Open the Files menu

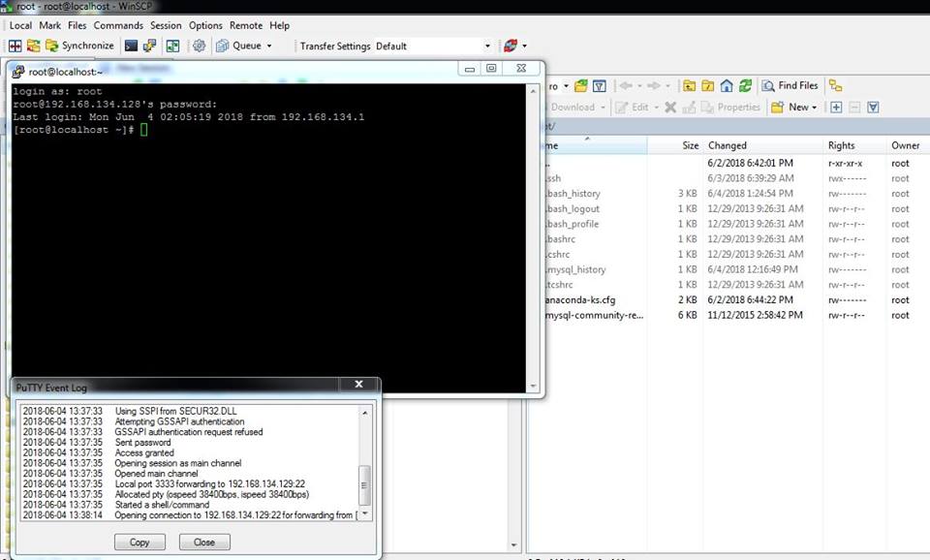77,25
